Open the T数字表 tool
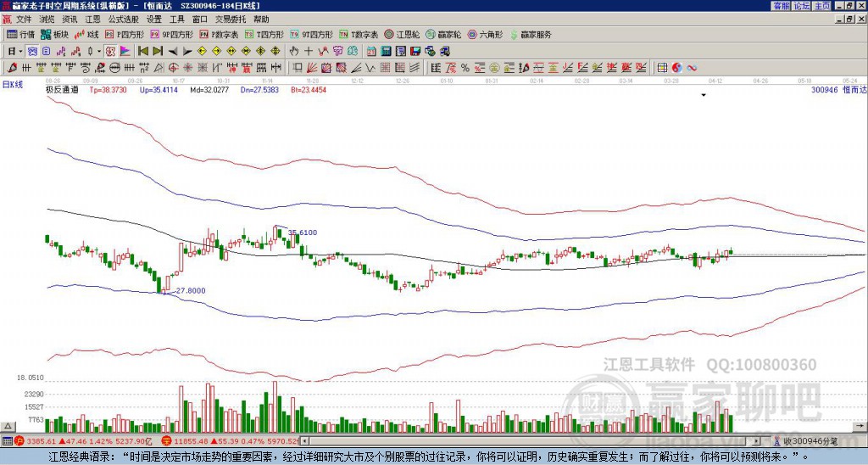Screen dimensions: 868x465 pos(359,34)
